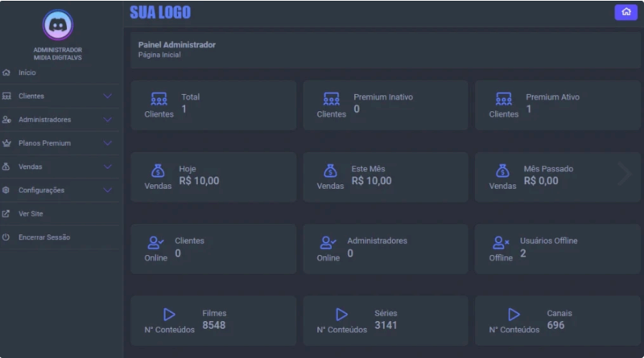The width and height of the screenshot is (644, 358).
Task: Click the Premium Ativo clients icon
Action: pyautogui.click(x=504, y=99)
